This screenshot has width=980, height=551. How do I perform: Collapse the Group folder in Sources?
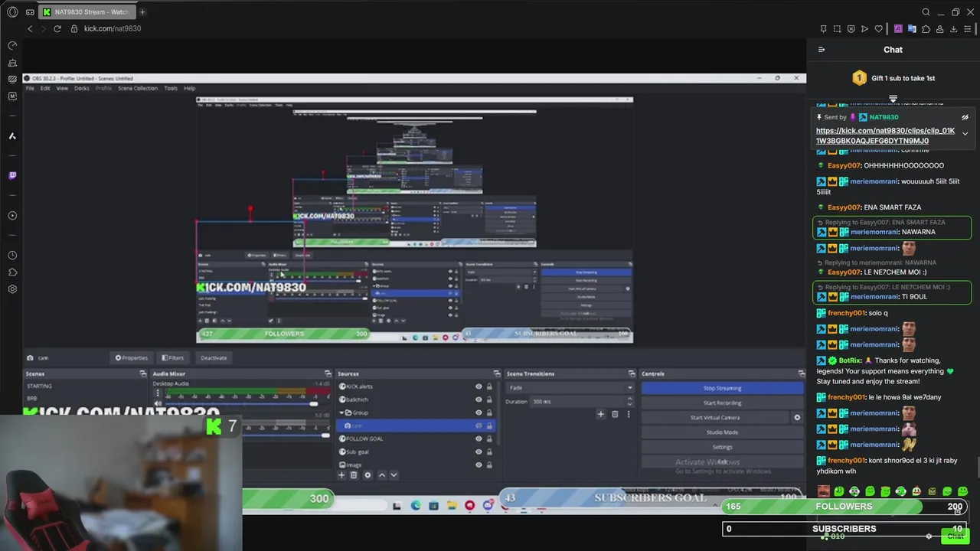click(341, 412)
